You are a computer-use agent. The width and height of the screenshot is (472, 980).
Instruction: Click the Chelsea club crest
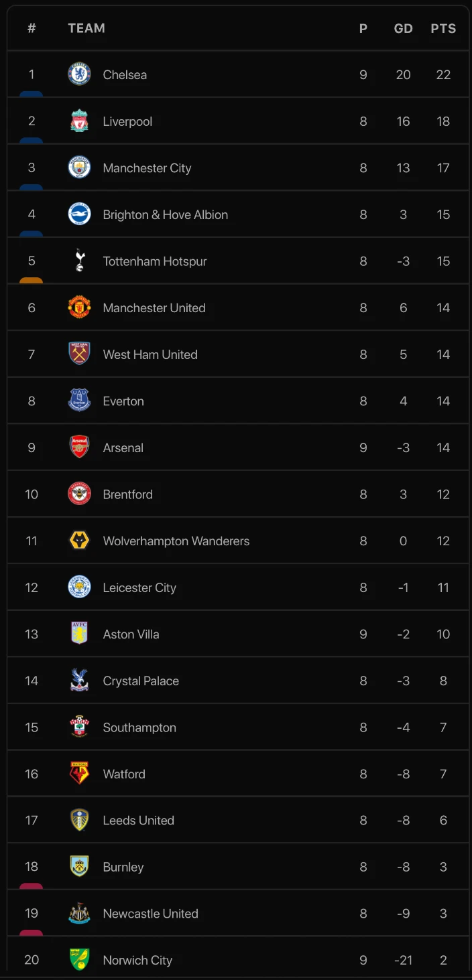point(79,74)
